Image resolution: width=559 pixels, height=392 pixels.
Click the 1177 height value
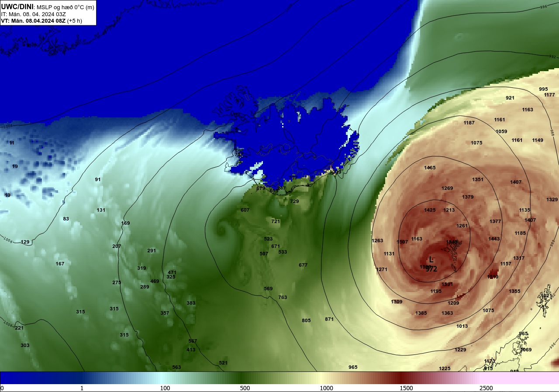click(549, 95)
